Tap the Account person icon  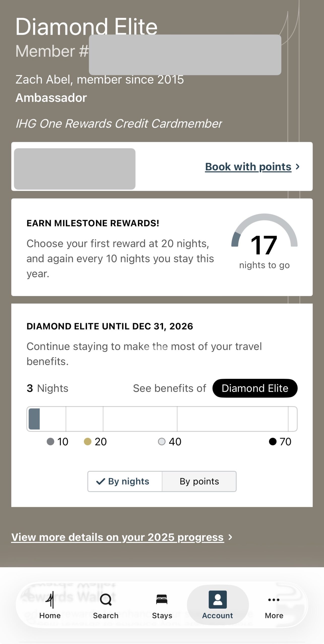(218, 599)
